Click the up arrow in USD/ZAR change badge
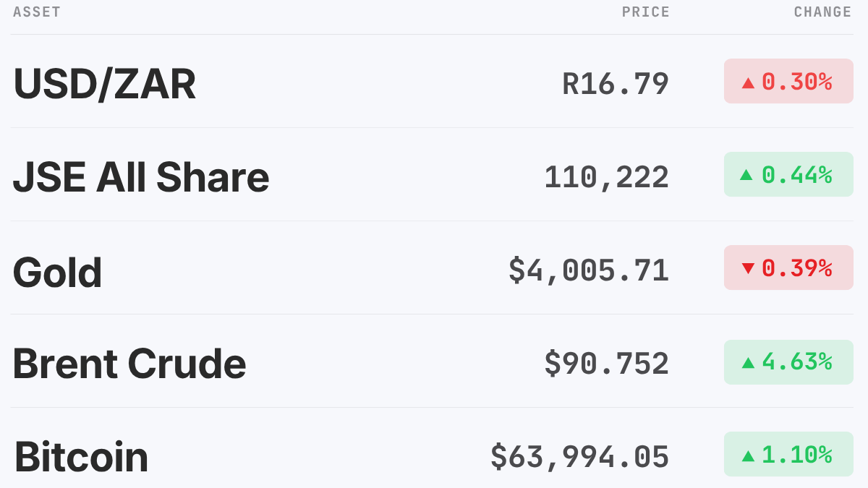 (748, 83)
